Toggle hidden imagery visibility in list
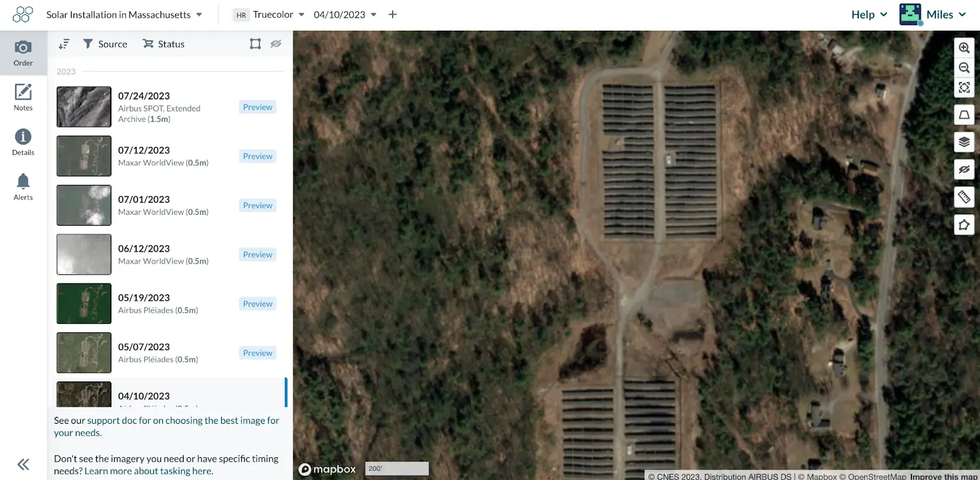This screenshot has height=480, width=980. click(276, 44)
